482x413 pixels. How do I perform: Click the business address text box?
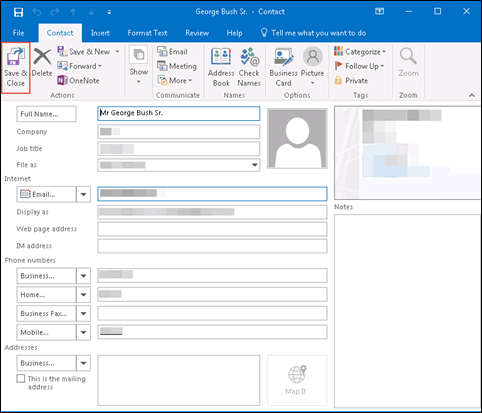coord(179,380)
